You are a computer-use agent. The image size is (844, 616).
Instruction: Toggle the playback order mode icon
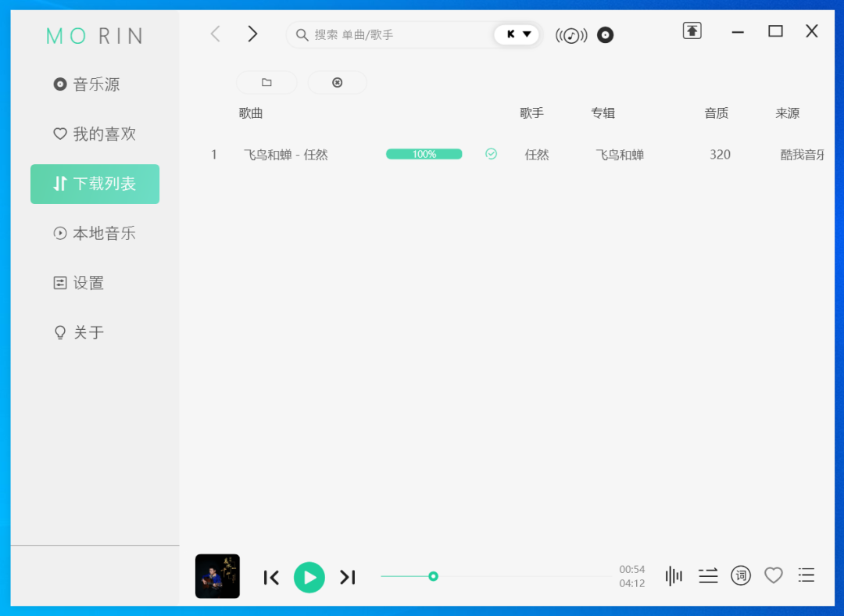tap(707, 575)
